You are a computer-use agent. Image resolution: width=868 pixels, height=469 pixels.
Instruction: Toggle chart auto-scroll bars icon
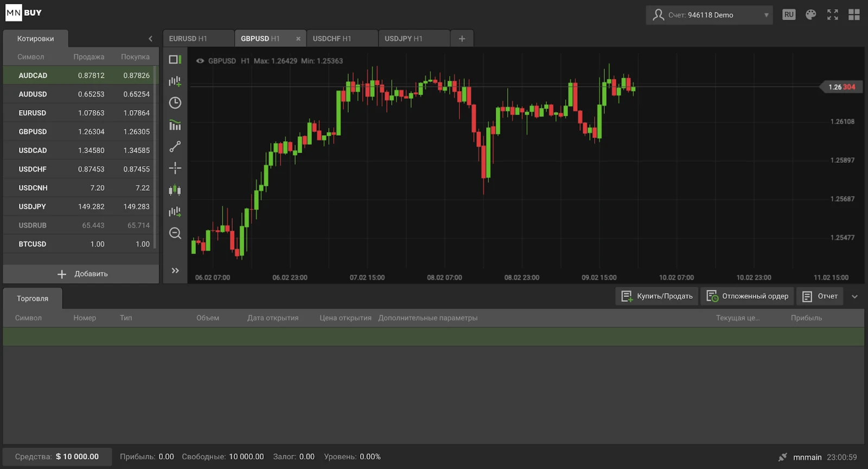175,212
